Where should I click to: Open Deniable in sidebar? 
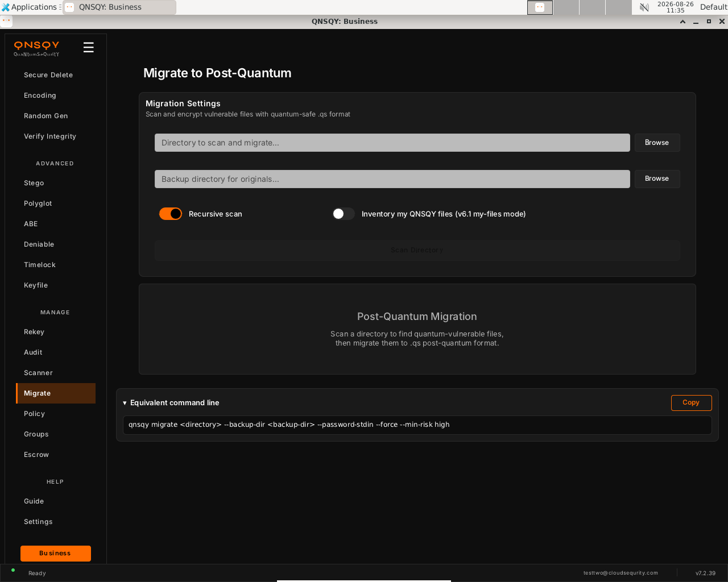click(56, 244)
